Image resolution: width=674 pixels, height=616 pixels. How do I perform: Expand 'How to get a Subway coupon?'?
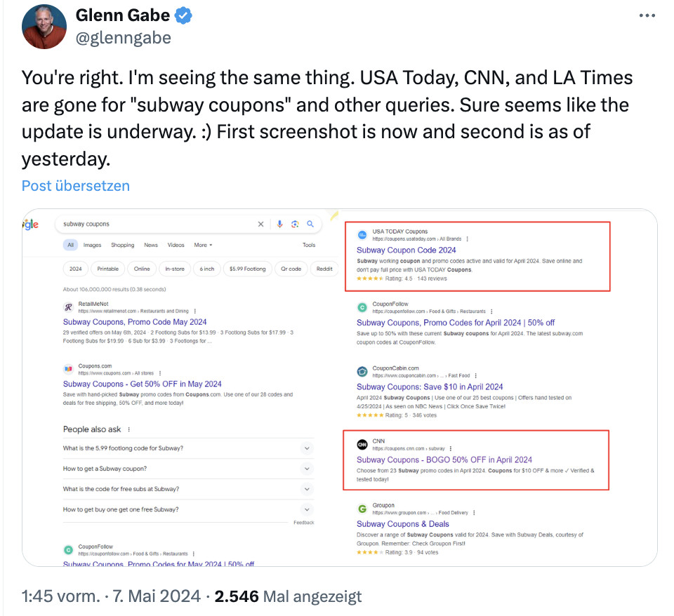click(307, 468)
